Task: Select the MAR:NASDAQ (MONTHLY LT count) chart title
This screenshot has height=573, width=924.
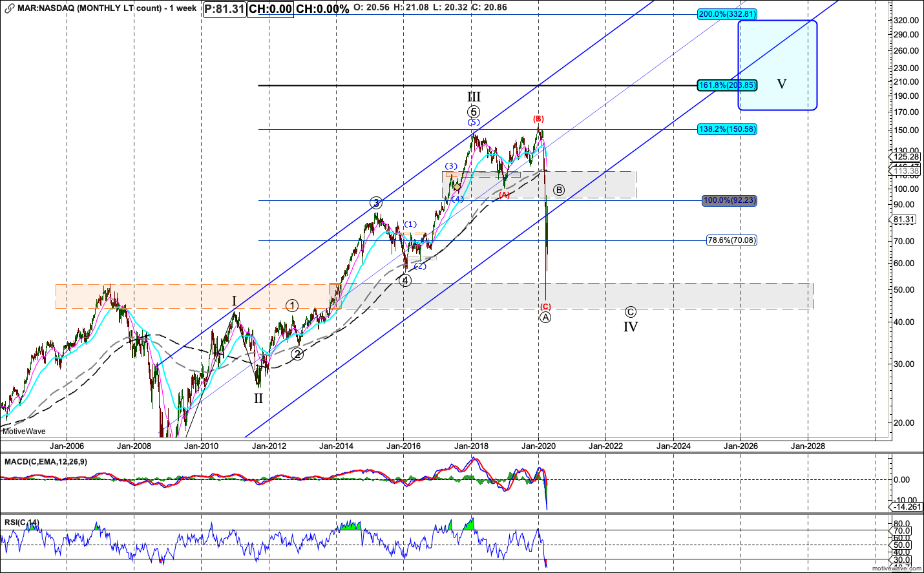Action: click(x=107, y=8)
